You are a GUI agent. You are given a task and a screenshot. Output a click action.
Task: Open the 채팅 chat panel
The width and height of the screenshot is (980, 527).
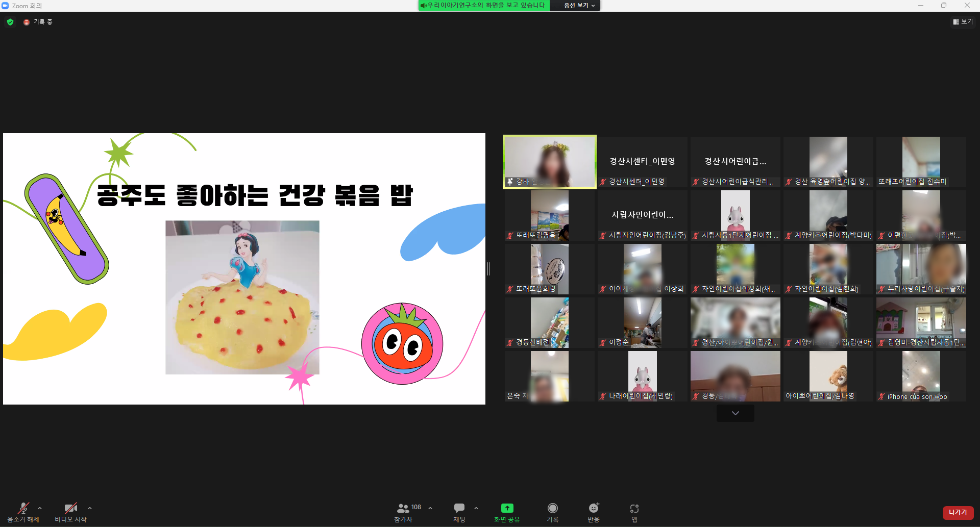pos(459,512)
